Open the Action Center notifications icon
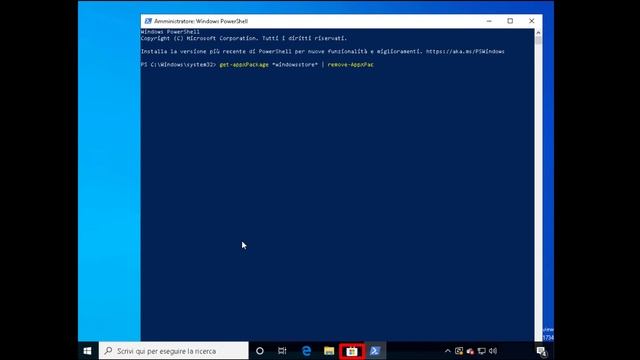The height and width of the screenshot is (360, 640). click(542, 351)
